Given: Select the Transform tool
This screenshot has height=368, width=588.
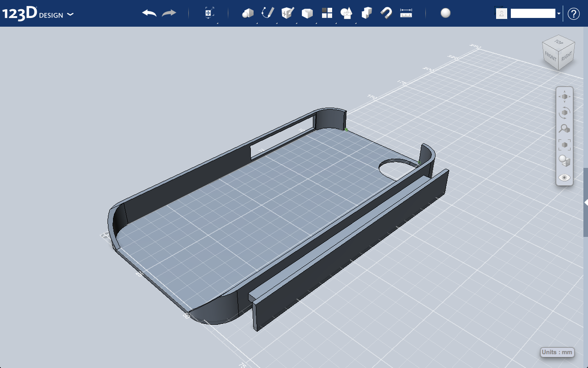Looking at the screenshot, I should tap(209, 13).
